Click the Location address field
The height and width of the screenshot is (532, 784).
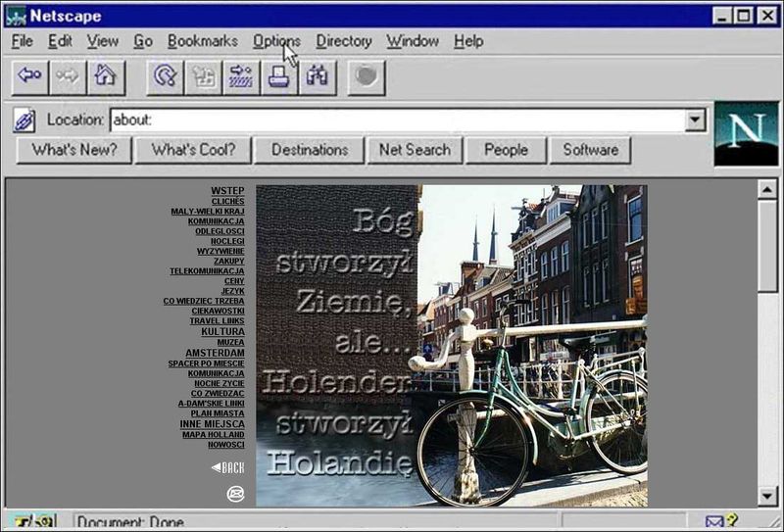pyautogui.click(x=397, y=120)
